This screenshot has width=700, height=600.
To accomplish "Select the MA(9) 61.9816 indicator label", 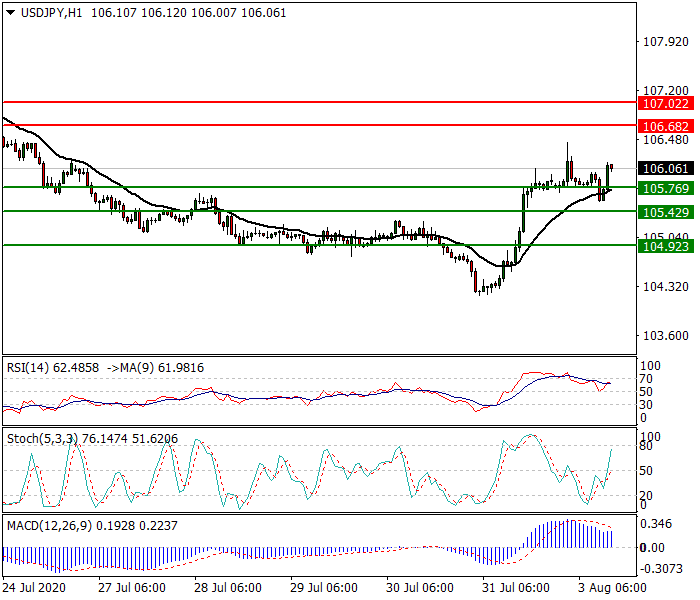I will pos(162,368).
